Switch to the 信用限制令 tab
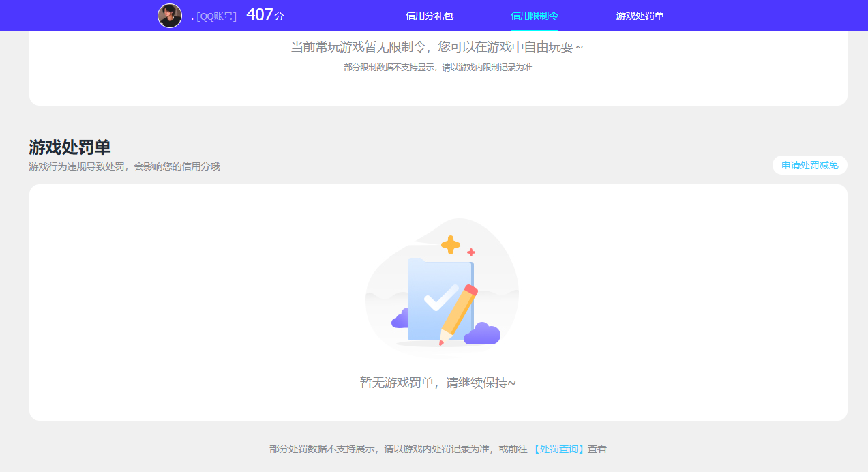The height and width of the screenshot is (472, 868). (x=535, y=16)
